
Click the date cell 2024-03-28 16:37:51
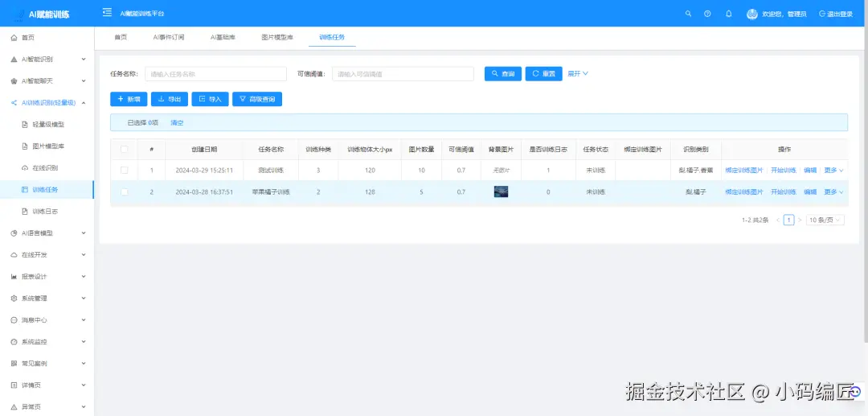(204, 192)
